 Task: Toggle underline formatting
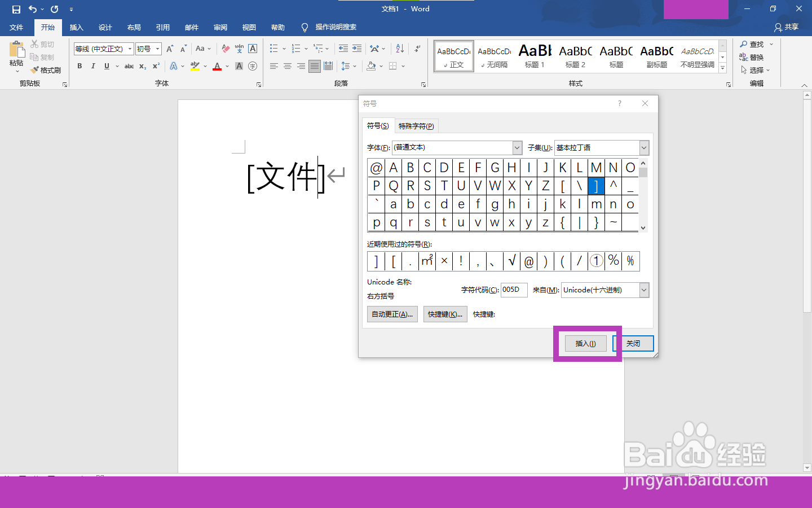(107, 66)
